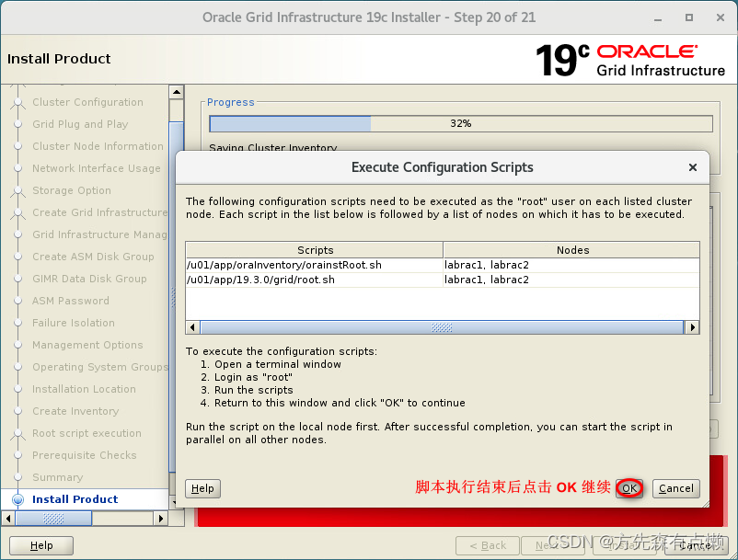Viewport: 738px width, 560px height.
Task: Select Prerequisite Checks step
Action: pos(85,455)
